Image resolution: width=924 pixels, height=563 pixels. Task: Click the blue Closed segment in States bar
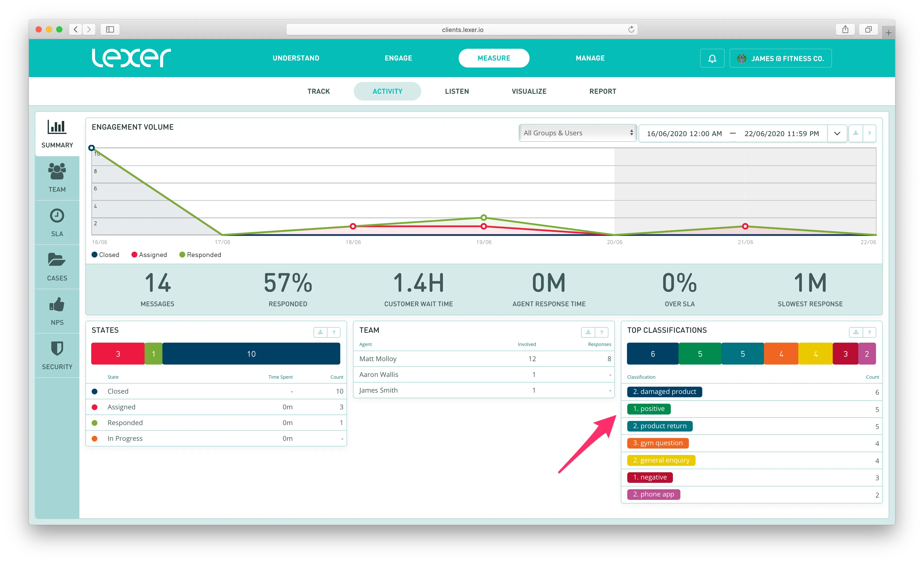pos(251,353)
